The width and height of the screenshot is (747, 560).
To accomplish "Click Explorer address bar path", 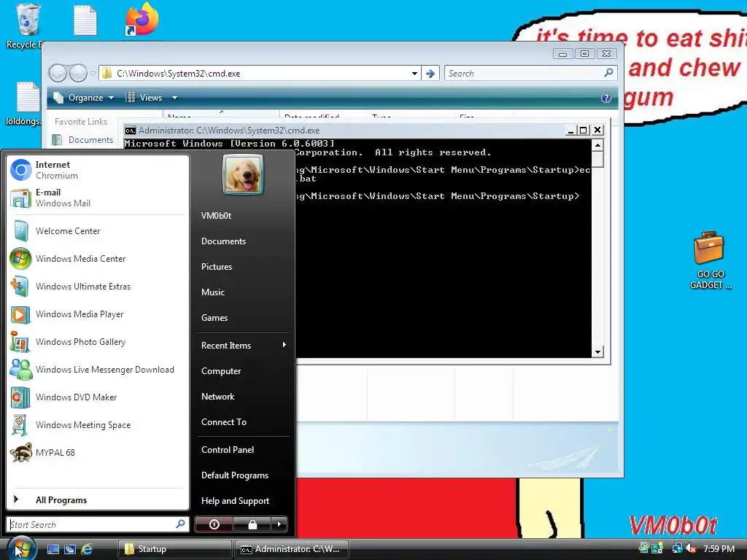I will [x=179, y=74].
